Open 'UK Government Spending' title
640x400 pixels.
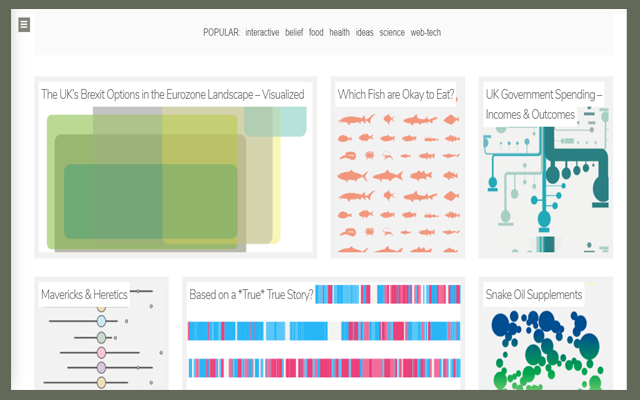click(544, 104)
